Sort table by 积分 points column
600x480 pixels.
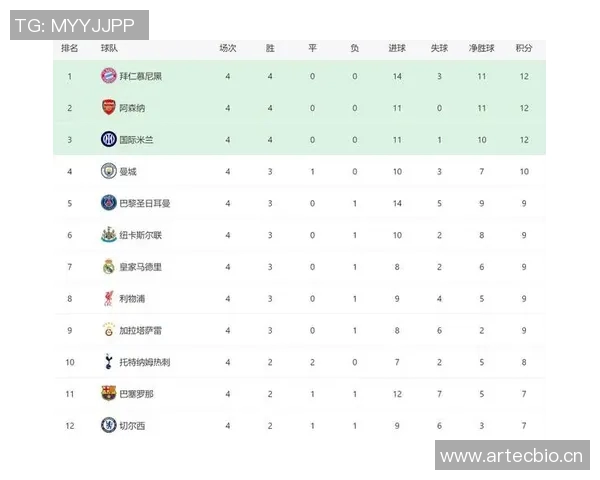(524, 47)
